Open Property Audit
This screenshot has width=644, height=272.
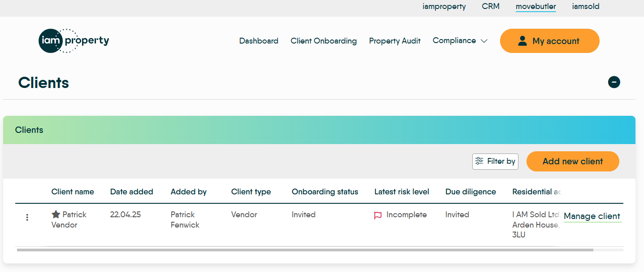pos(395,40)
